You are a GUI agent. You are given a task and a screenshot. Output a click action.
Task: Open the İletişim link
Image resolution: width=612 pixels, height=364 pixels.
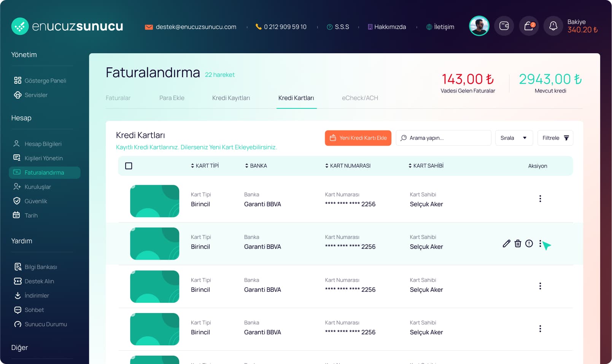444,27
